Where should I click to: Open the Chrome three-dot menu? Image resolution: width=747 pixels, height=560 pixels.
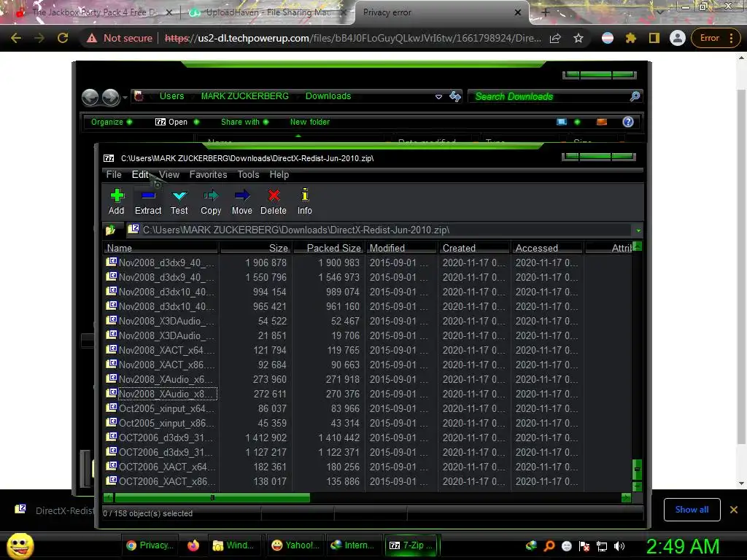click(731, 38)
